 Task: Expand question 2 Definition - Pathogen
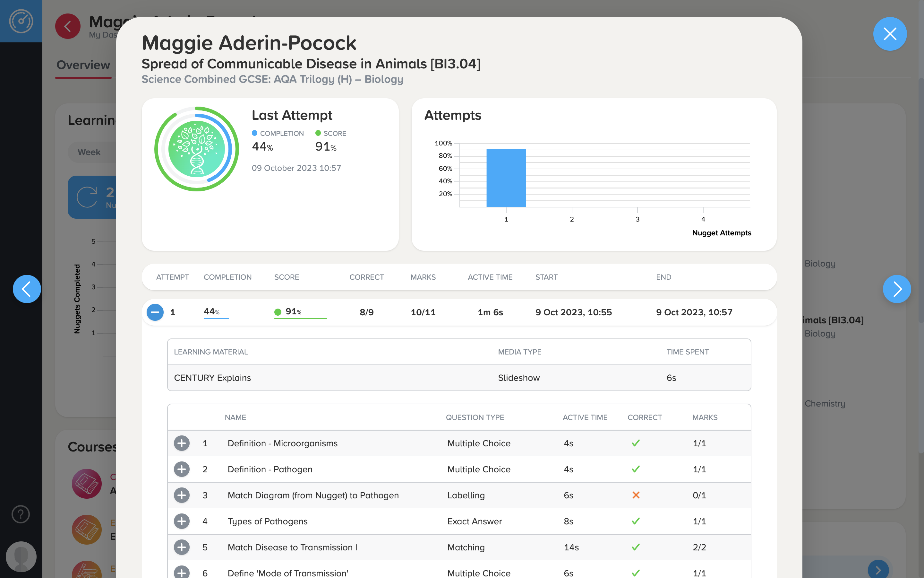[x=182, y=469]
